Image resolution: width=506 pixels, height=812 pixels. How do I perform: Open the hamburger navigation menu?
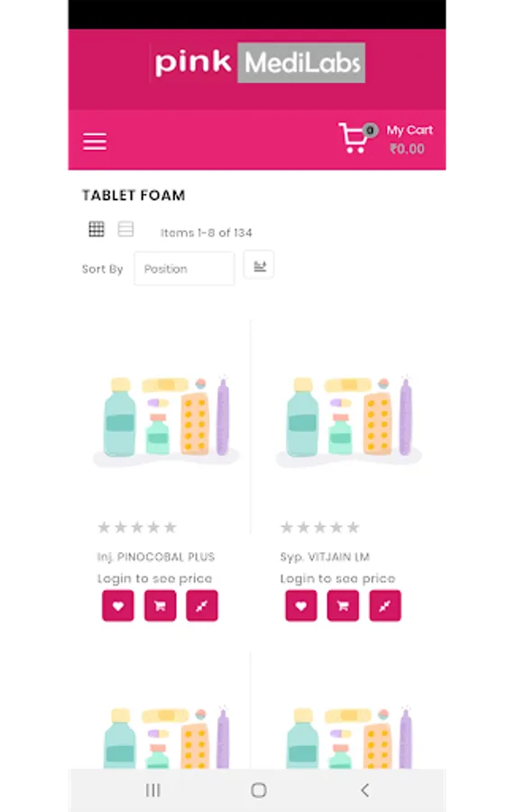[x=95, y=142]
